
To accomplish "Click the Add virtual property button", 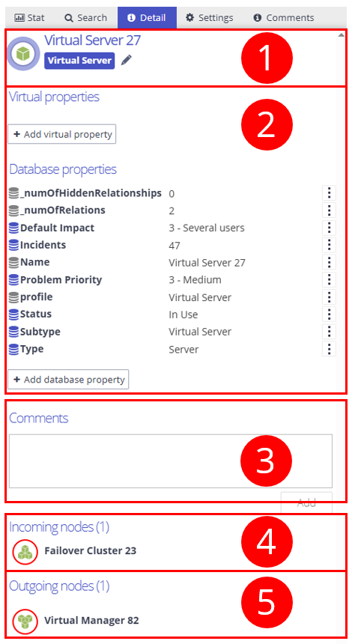I will 62,134.
